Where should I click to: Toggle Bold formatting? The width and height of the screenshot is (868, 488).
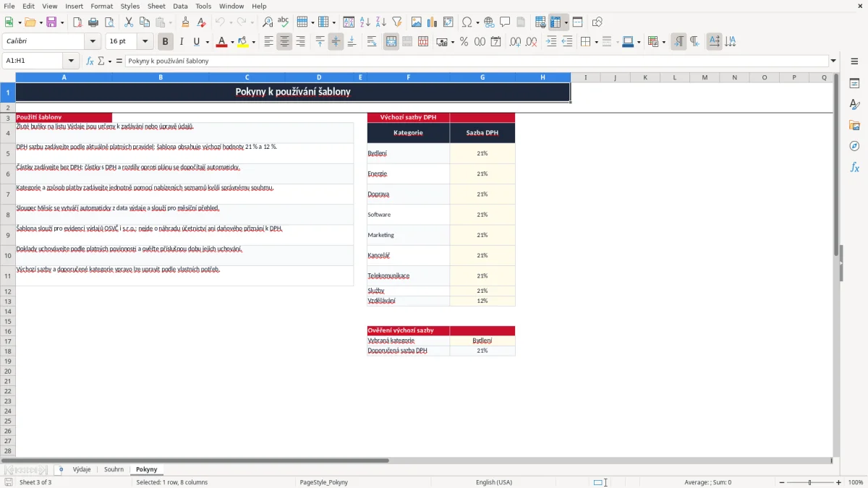(166, 42)
